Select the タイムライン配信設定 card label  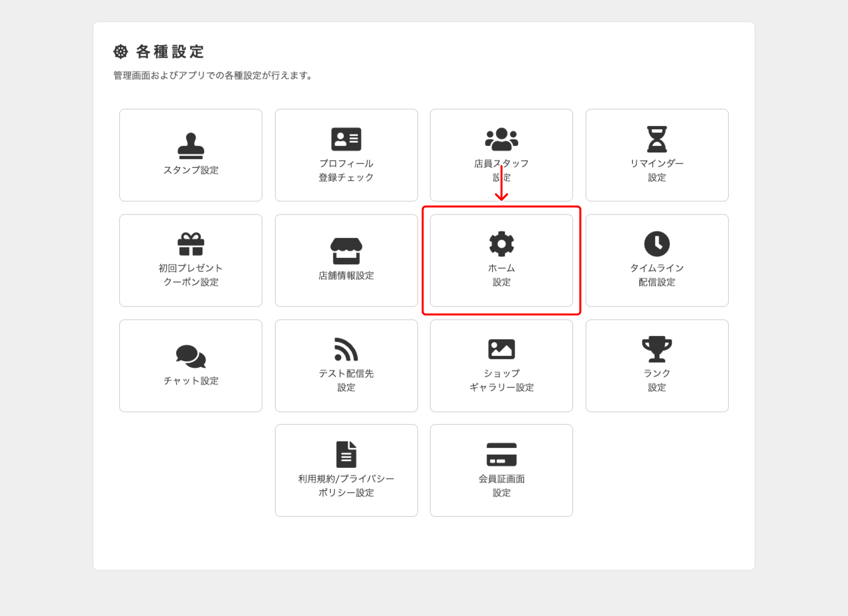pyautogui.click(x=657, y=275)
